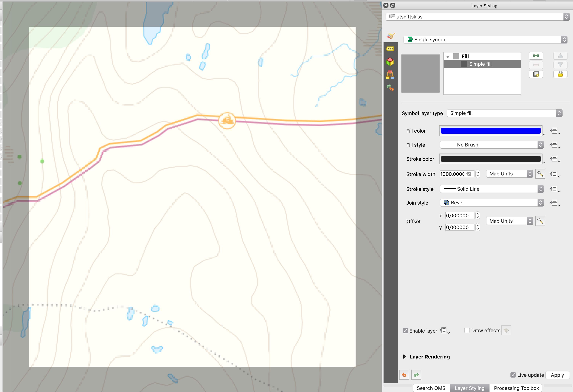Open the Fill color picker
The image size is (573, 392).
490,131
